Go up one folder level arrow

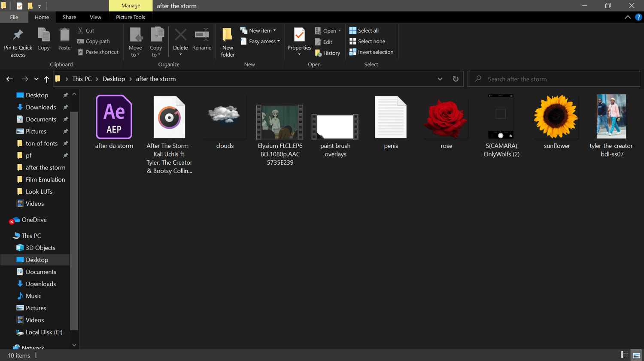pos(46,79)
